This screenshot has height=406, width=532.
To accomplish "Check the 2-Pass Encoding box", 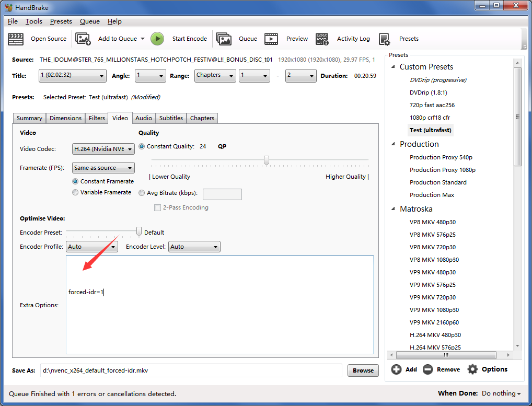I will pos(157,207).
